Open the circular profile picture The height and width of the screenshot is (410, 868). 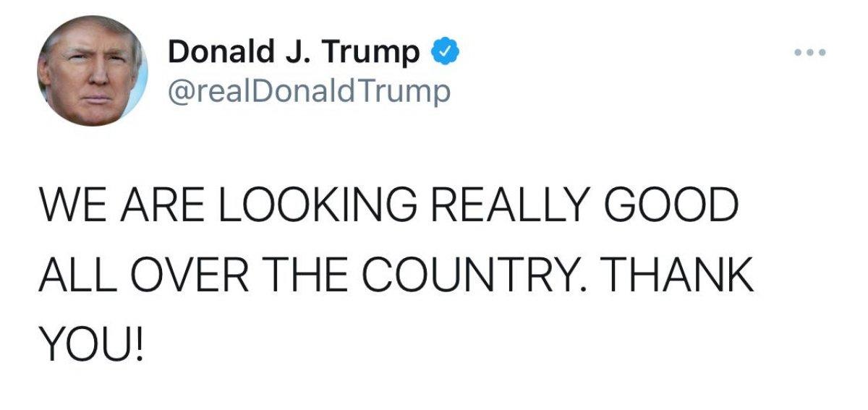tap(93, 71)
